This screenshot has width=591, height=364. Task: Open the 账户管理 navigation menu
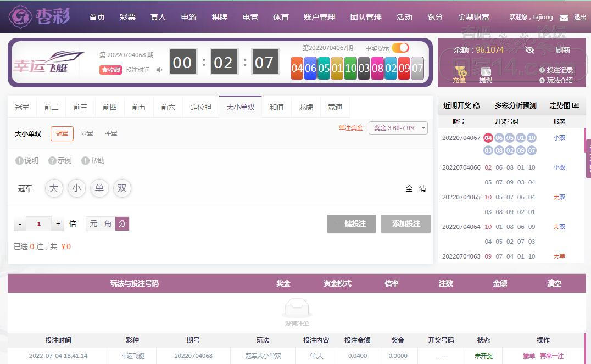point(319,18)
